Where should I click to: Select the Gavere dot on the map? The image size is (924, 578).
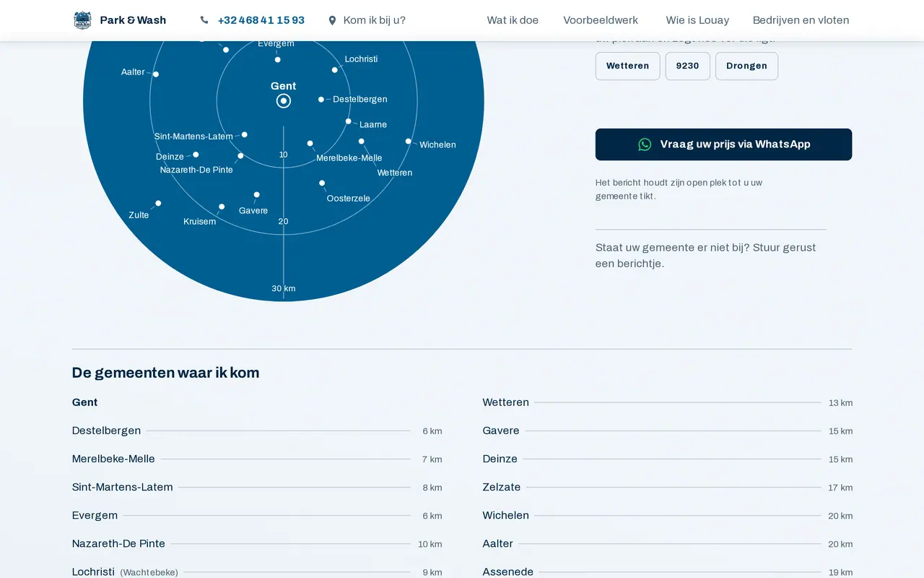coord(257,194)
